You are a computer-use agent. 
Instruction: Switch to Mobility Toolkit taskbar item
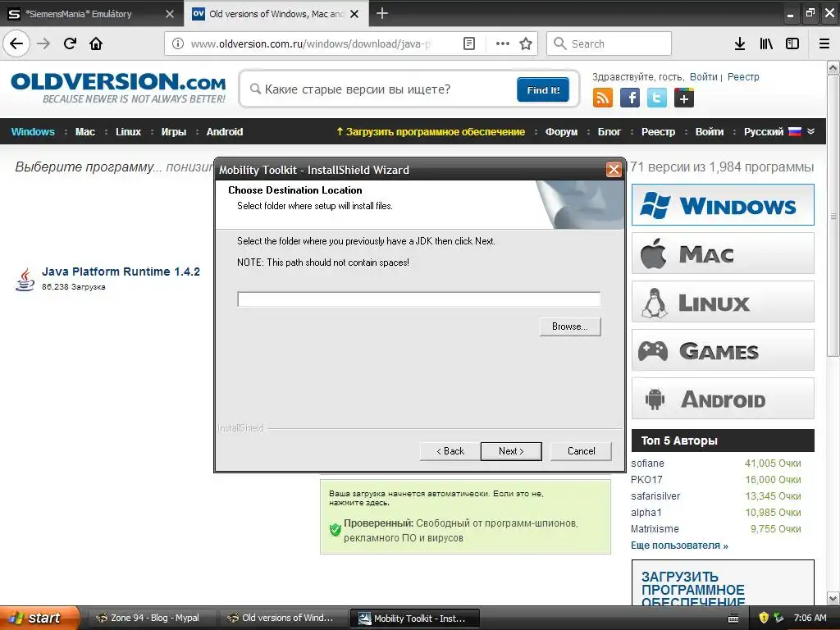point(414,618)
